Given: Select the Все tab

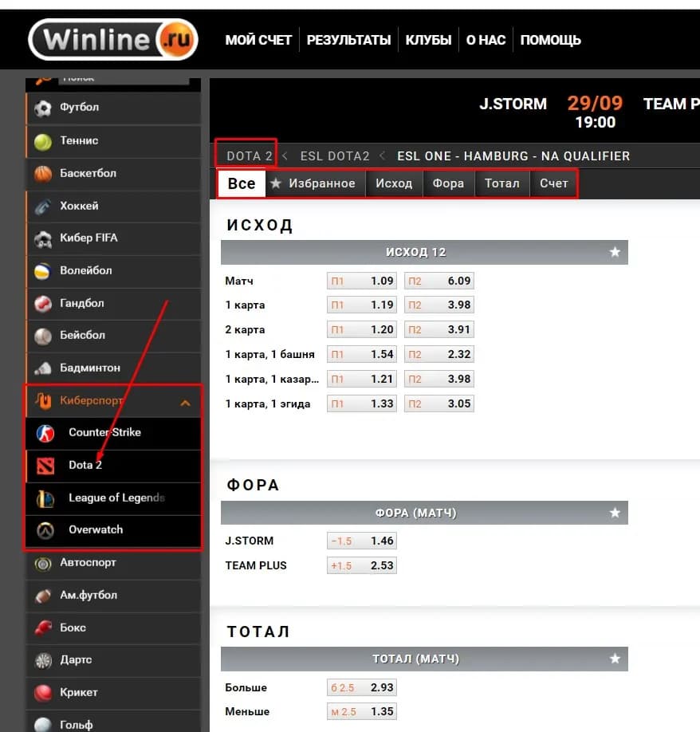Looking at the screenshot, I should (x=242, y=183).
